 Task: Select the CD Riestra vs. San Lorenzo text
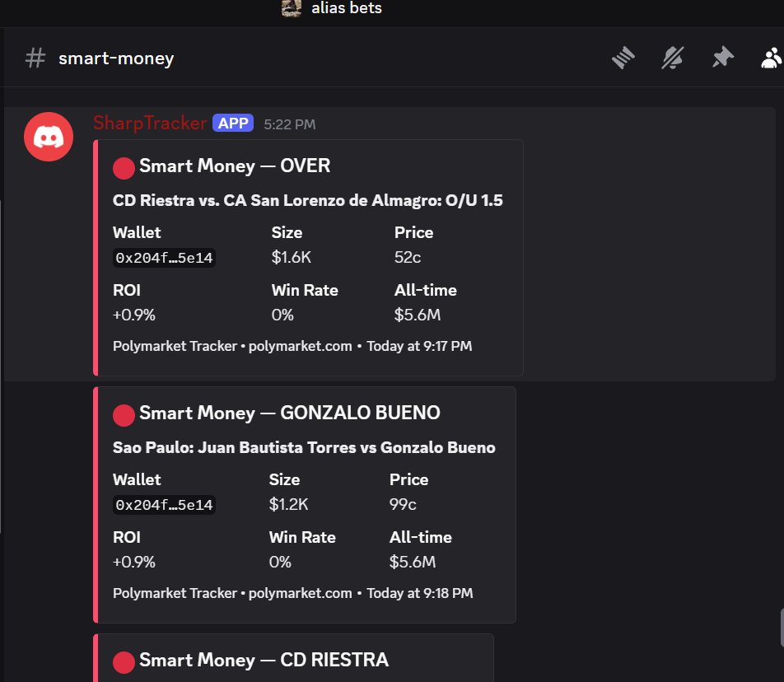(307, 200)
